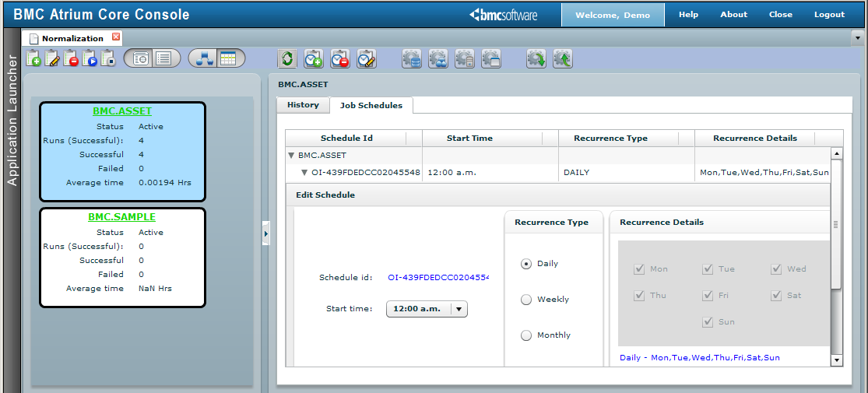This screenshot has height=393, width=868.
Task: Expand the left panel splitter arrow
Action: (x=265, y=234)
